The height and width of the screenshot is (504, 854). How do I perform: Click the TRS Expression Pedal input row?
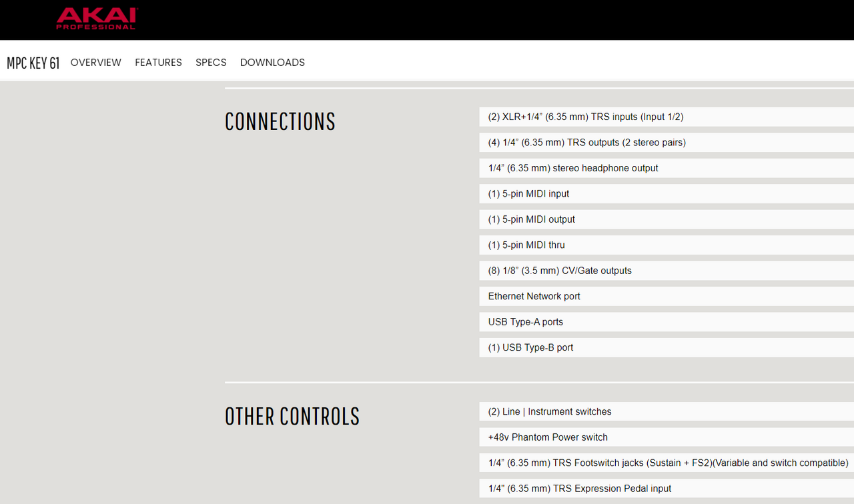pos(667,489)
